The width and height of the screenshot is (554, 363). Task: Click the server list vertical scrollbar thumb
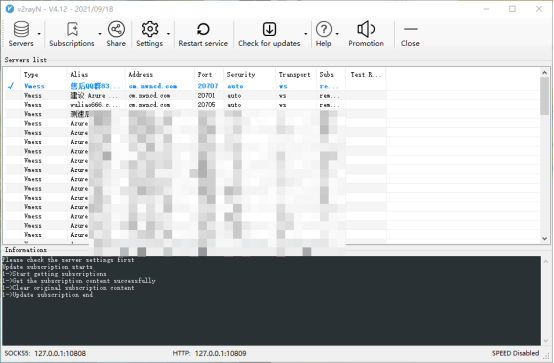pyautogui.click(x=544, y=96)
